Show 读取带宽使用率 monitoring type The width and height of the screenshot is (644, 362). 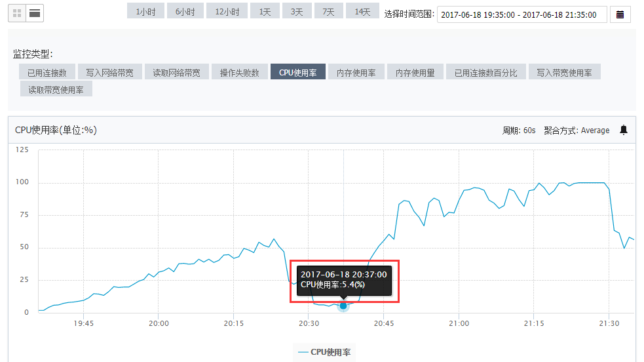coord(56,89)
